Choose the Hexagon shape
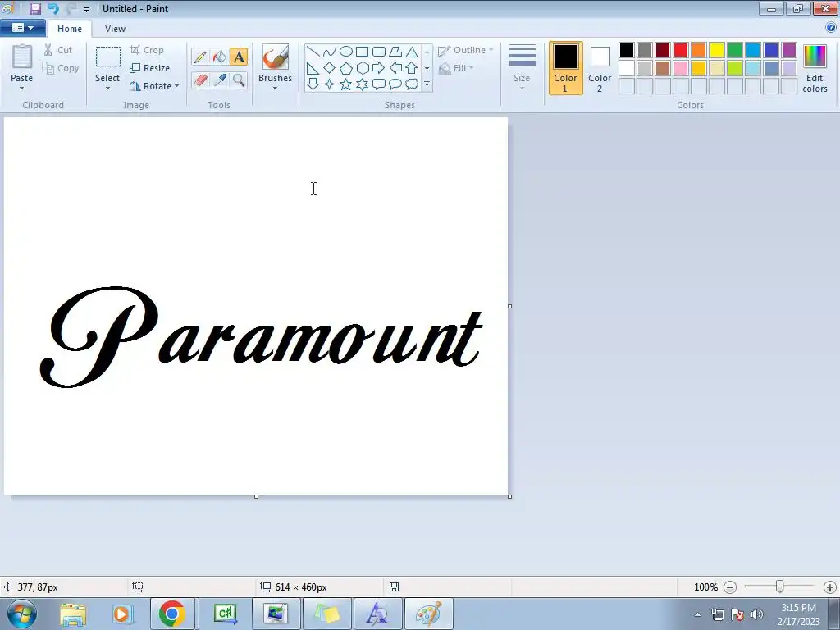This screenshot has height=630, width=840. pos(362,68)
